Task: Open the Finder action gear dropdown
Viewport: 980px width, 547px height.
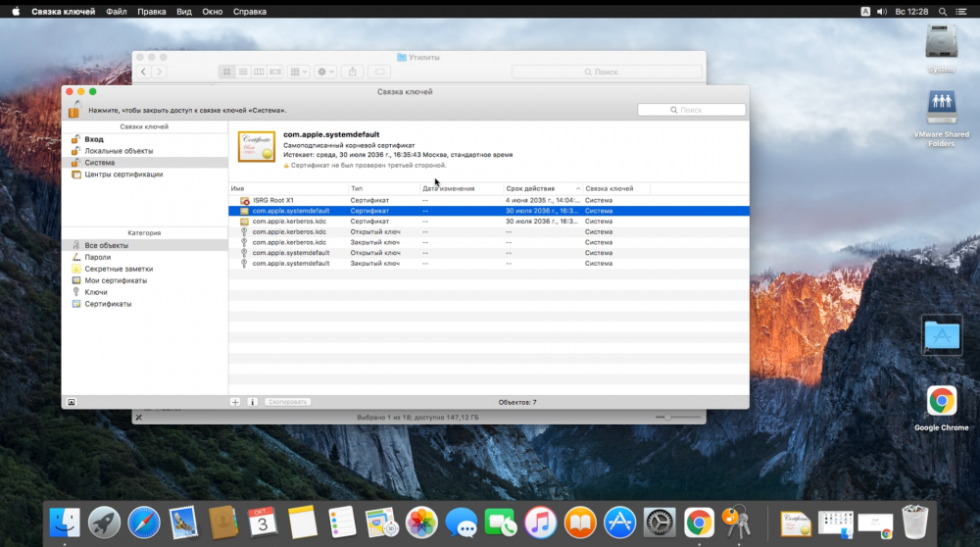Action: [325, 72]
